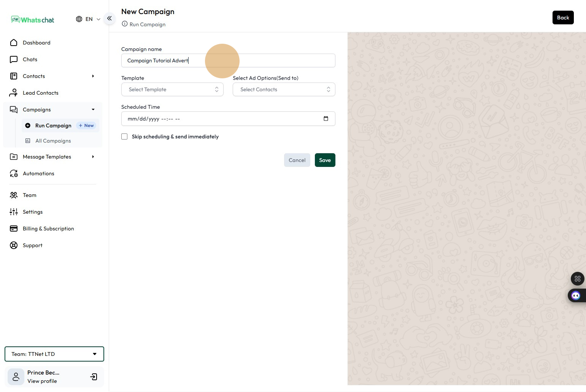Open the Select Template dropdown
586x392 pixels.
(172, 89)
